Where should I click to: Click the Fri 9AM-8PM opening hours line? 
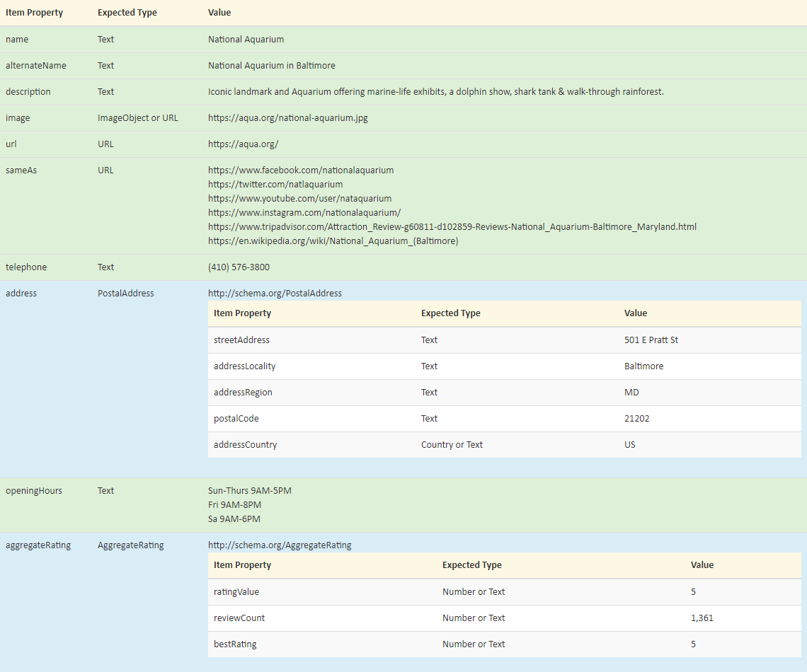(234, 505)
